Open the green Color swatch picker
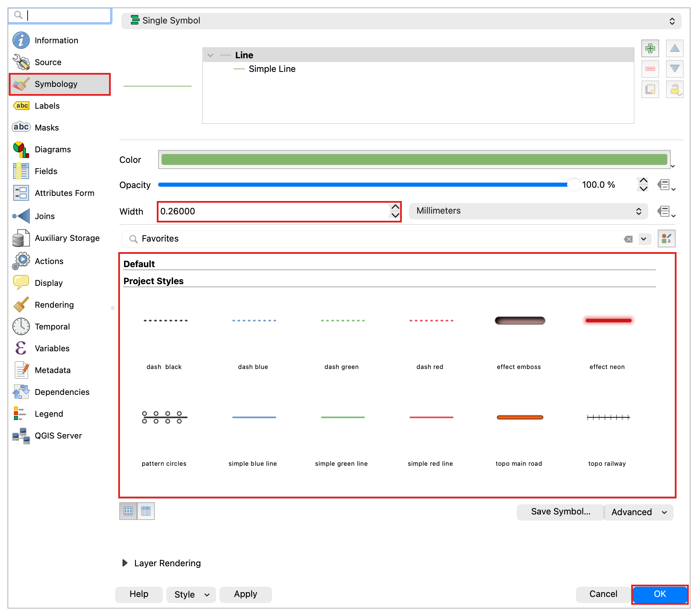 click(x=414, y=159)
